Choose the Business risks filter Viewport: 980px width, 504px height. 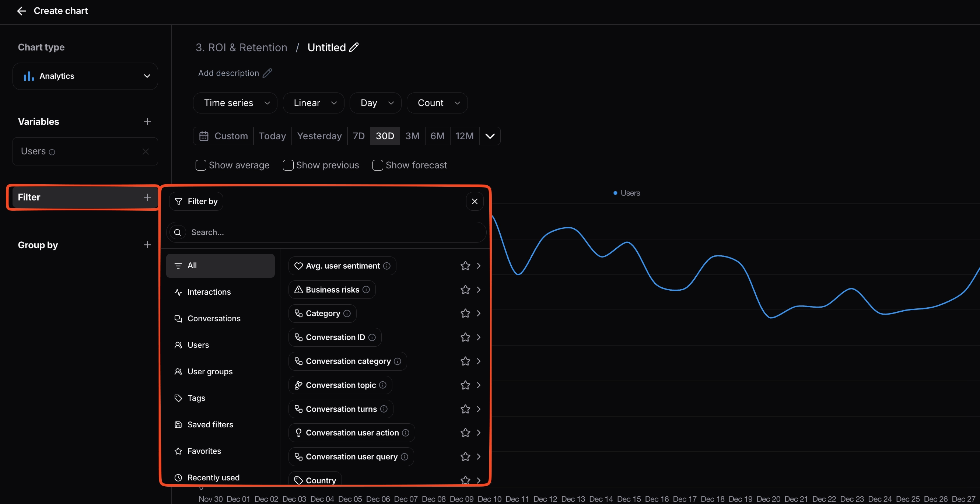tap(332, 290)
